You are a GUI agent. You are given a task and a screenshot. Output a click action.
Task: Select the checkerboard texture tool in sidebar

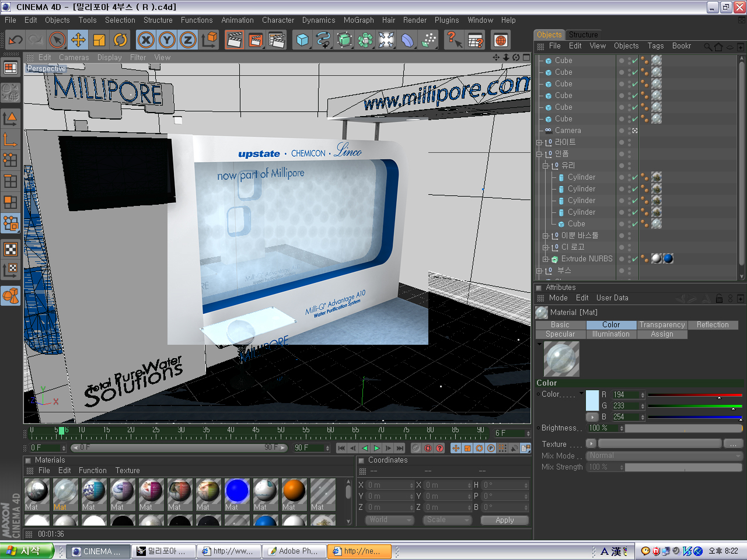point(11,250)
